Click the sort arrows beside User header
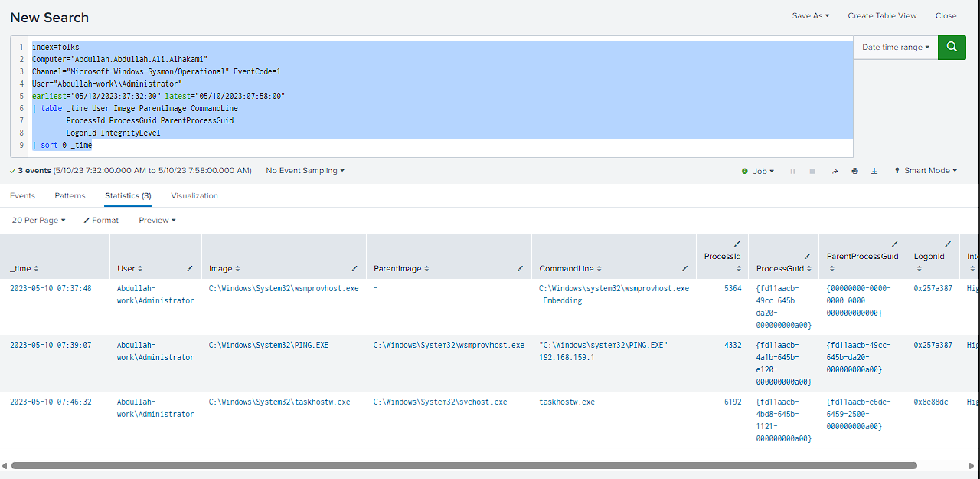Viewport: 980px width, 479px height. [x=139, y=269]
